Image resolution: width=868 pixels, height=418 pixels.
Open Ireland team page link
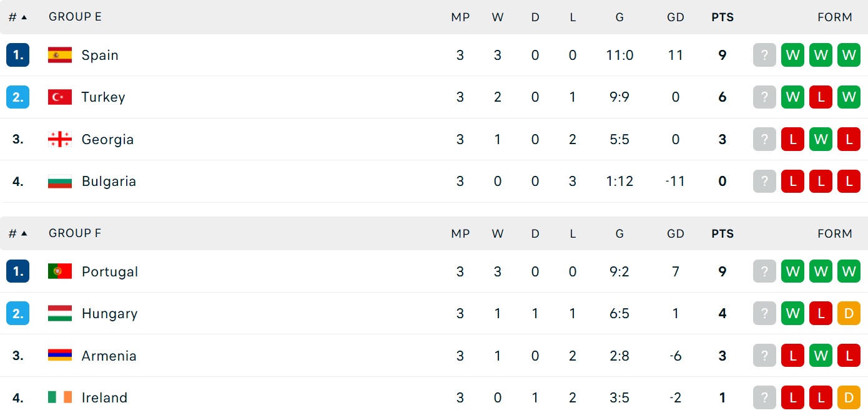click(x=104, y=397)
